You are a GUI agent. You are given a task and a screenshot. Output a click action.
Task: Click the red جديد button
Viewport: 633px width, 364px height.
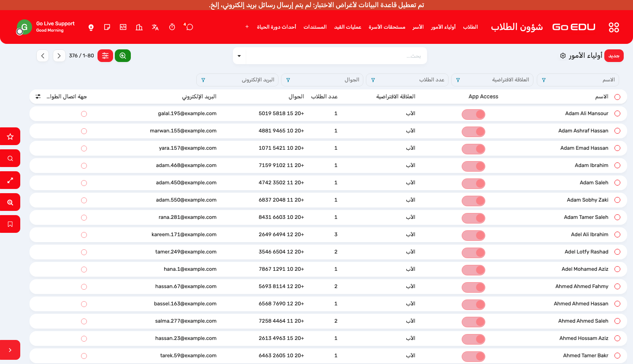614,56
